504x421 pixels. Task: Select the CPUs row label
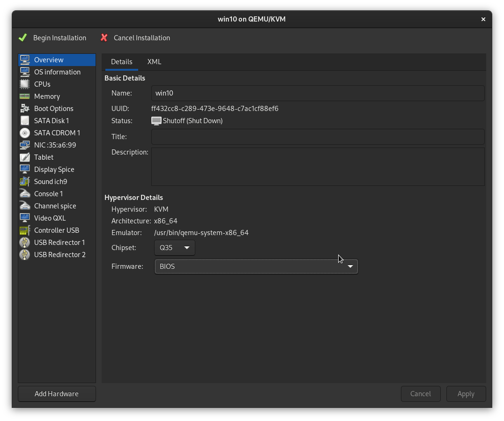point(42,84)
